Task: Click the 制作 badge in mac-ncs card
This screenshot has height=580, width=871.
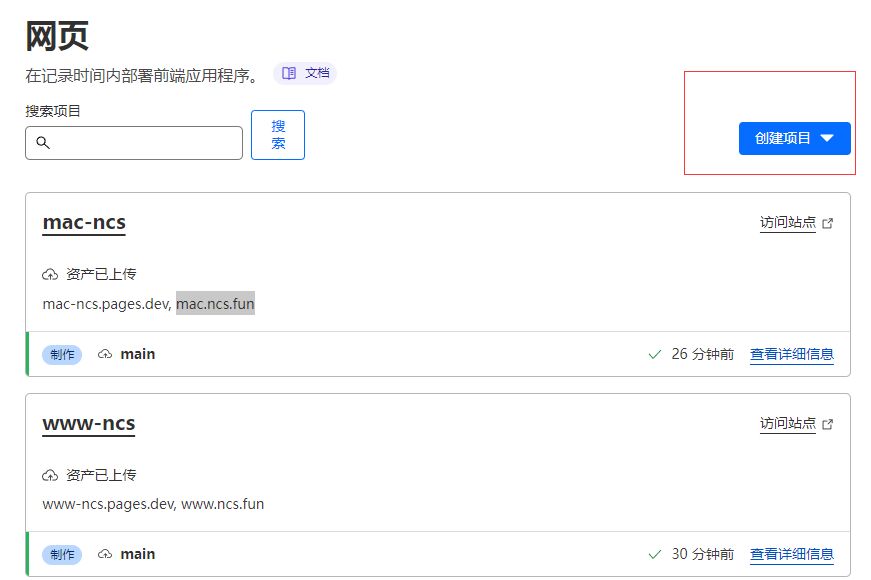Action: (62, 354)
